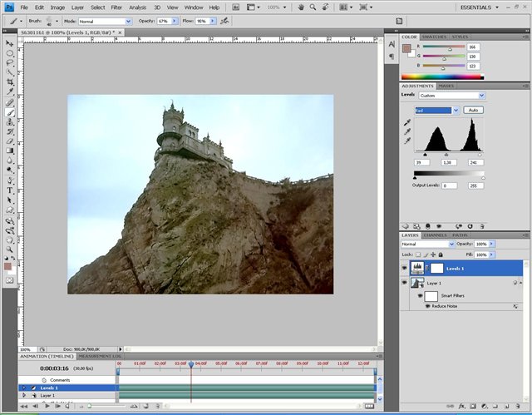Expand Layer 1 track in the timeline
The height and width of the screenshot is (415, 532).
tap(24, 395)
